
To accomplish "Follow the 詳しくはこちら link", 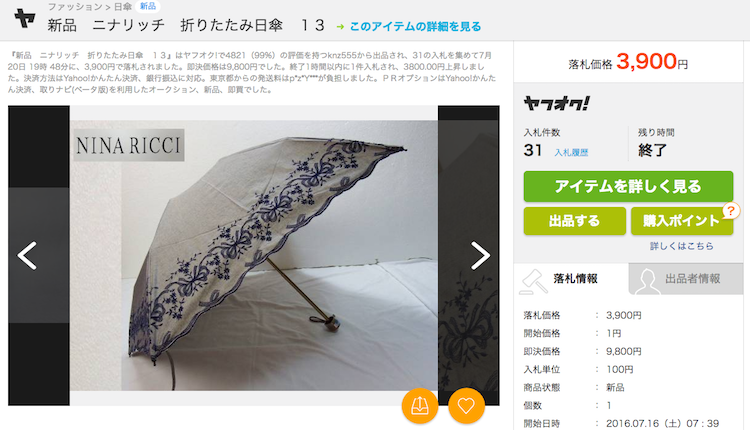I will click(682, 246).
